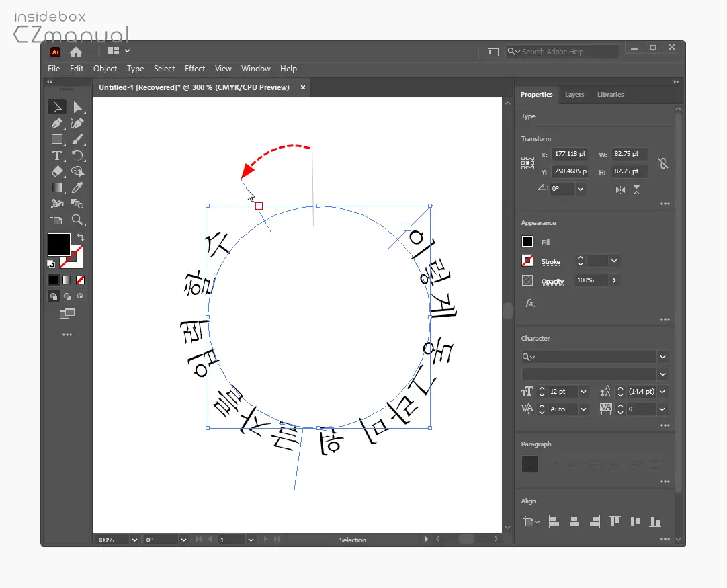Select the Pen tool
Image resolution: width=727 pixels, height=588 pixels.
click(x=57, y=124)
